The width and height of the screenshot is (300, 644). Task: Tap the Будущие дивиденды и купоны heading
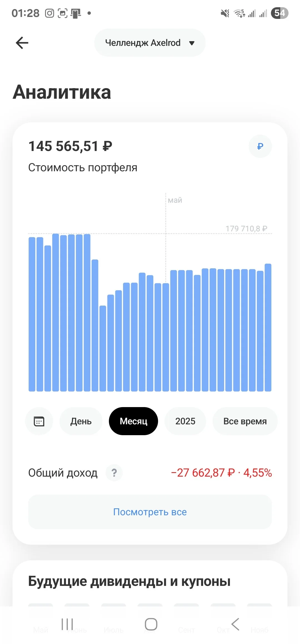[x=129, y=581]
